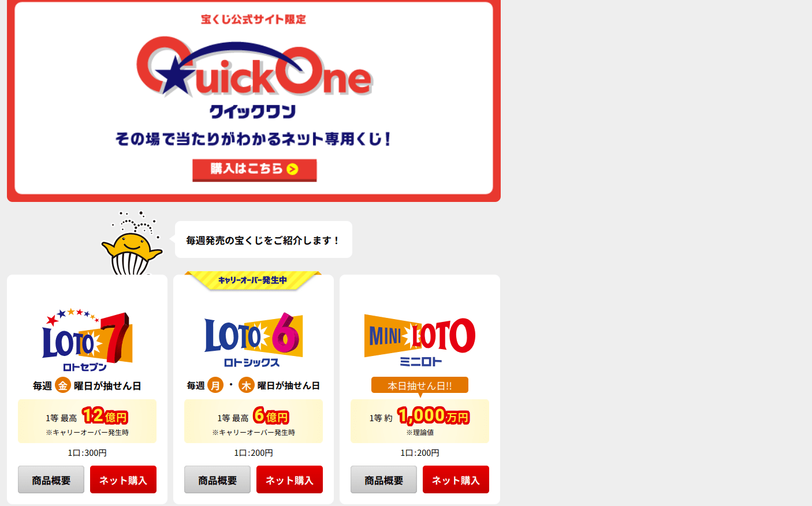The image size is (812, 506).
Task: Select ネット購入 for Loto 6
Action: (x=289, y=479)
